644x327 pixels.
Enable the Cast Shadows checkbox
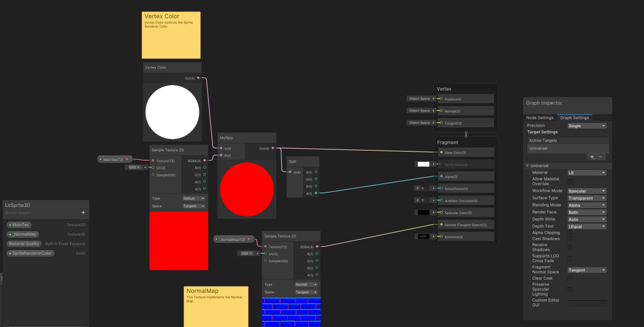[570, 238]
